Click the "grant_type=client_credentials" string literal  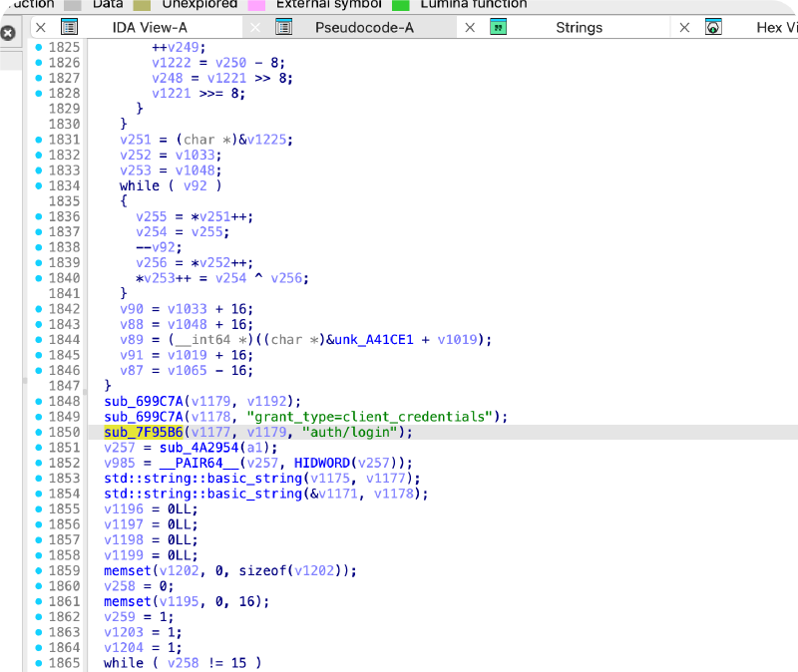(x=384, y=417)
